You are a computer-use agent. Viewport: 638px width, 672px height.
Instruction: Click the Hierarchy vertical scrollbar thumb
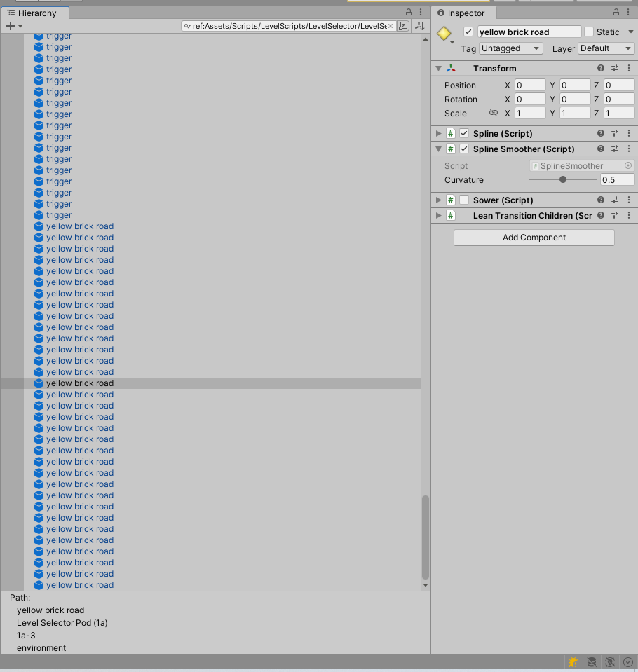click(426, 537)
